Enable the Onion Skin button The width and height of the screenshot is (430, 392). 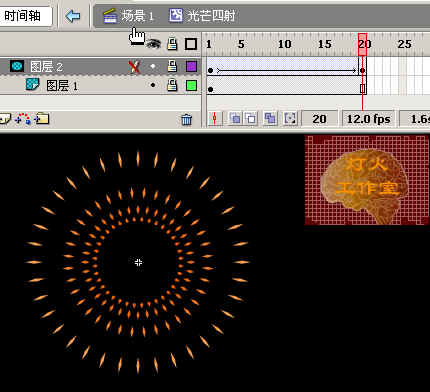(x=235, y=119)
